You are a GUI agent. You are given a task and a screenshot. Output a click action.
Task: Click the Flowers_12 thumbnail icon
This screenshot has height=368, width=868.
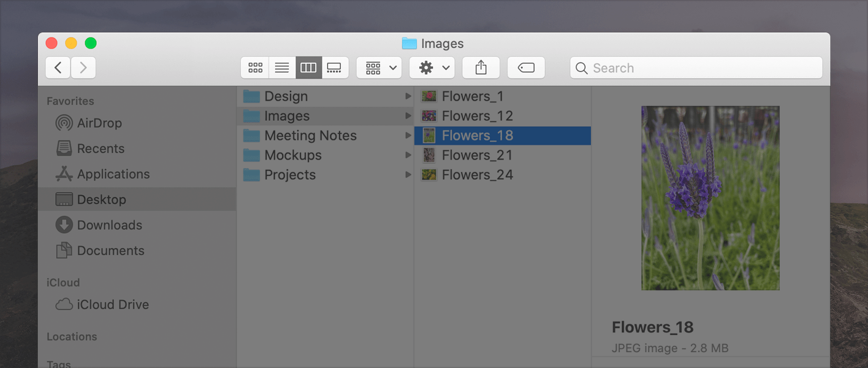[x=429, y=116]
